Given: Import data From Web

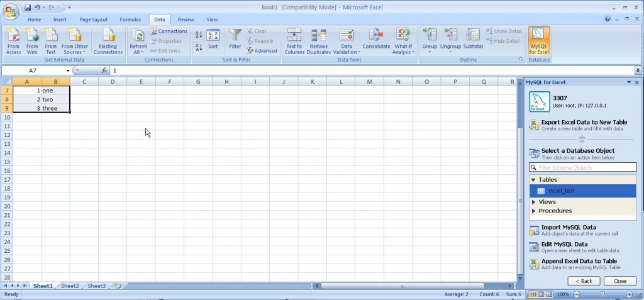Looking at the screenshot, I should [32, 41].
